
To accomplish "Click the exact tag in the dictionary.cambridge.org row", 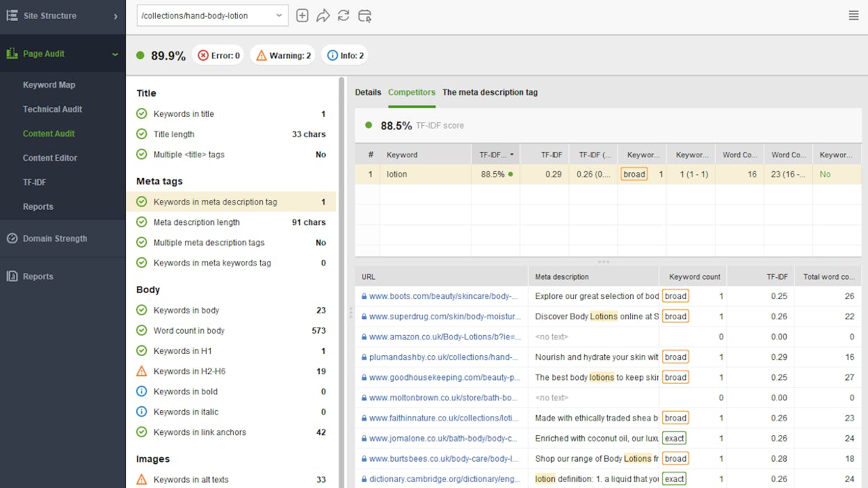I will coord(674,479).
